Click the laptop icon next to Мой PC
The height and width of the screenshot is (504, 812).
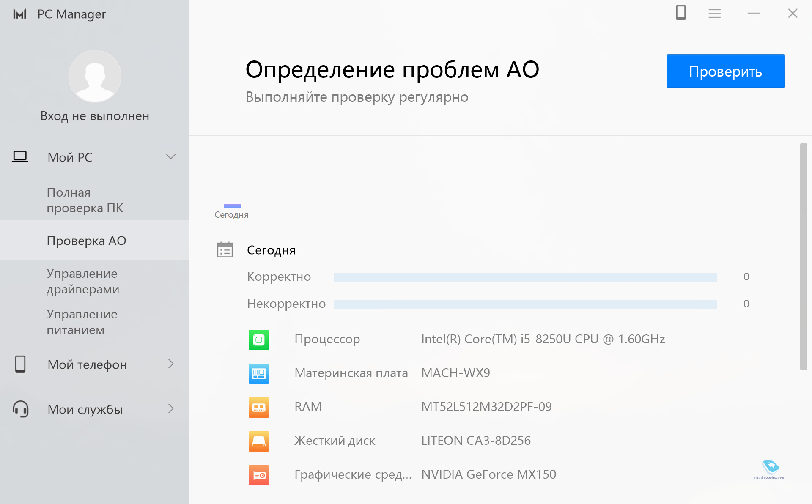(x=20, y=157)
